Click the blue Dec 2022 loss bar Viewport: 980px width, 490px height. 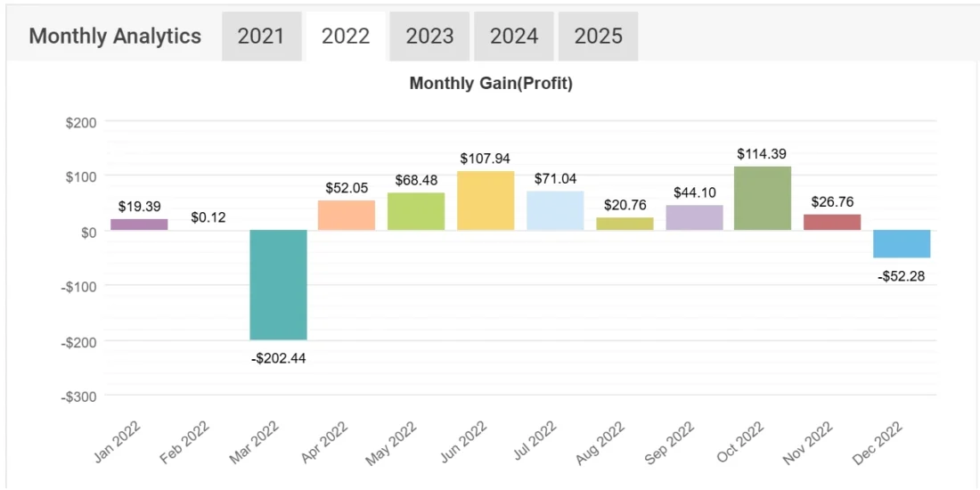(x=902, y=244)
